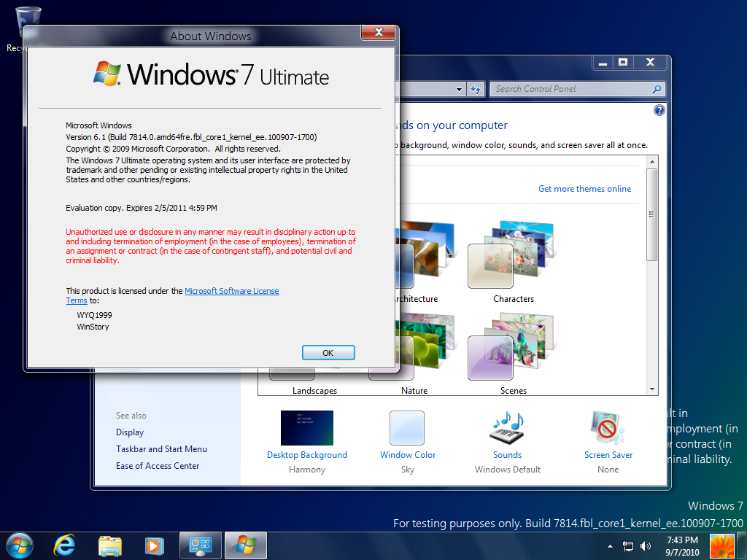Expand the address bar history dropdown

(x=459, y=89)
